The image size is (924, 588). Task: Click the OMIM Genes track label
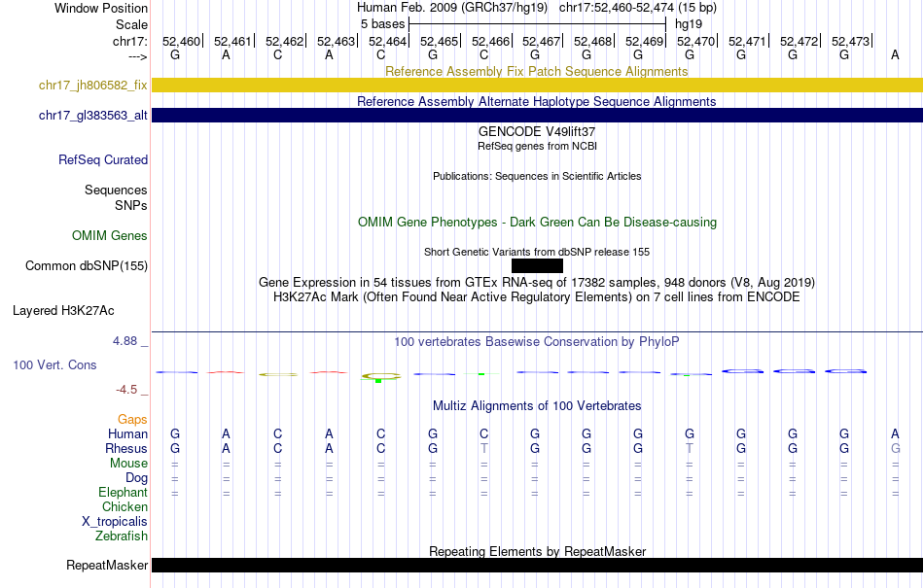pyautogui.click(x=110, y=235)
